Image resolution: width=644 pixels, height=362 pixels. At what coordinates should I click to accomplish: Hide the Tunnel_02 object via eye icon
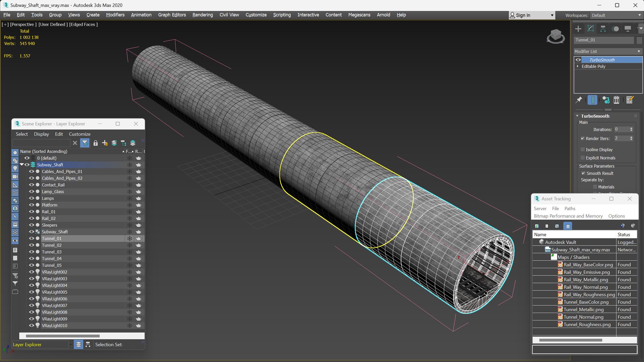pyautogui.click(x=32, y=245)
